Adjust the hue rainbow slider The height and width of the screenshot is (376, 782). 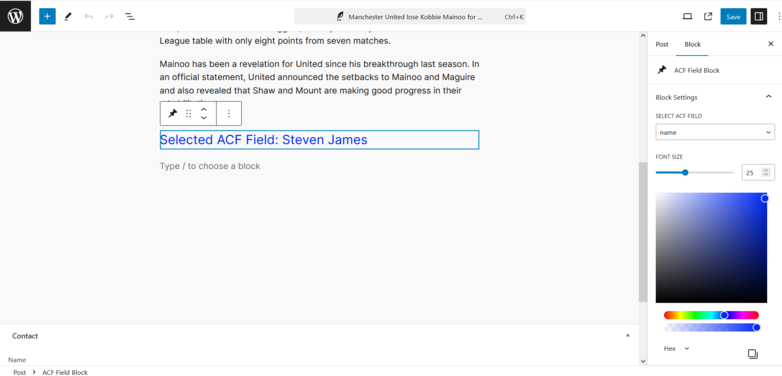pos(711,315)
